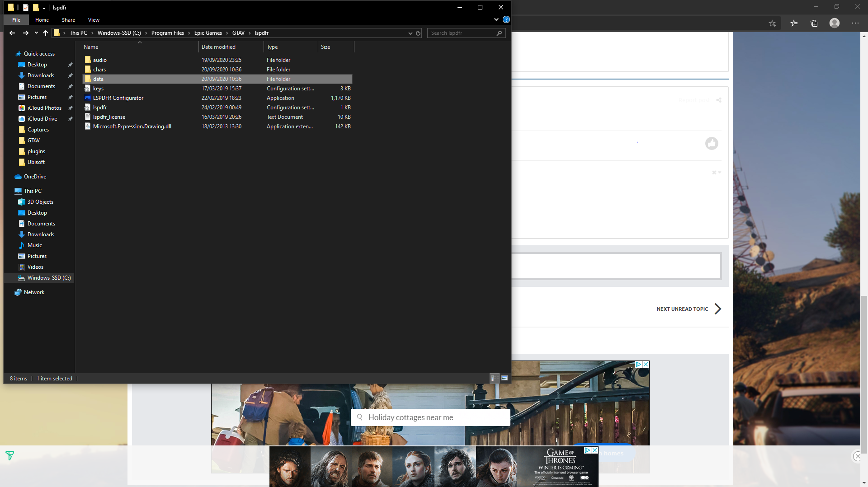
Task: Select the lspdfr configuration settings file icon
Action: 88,107
